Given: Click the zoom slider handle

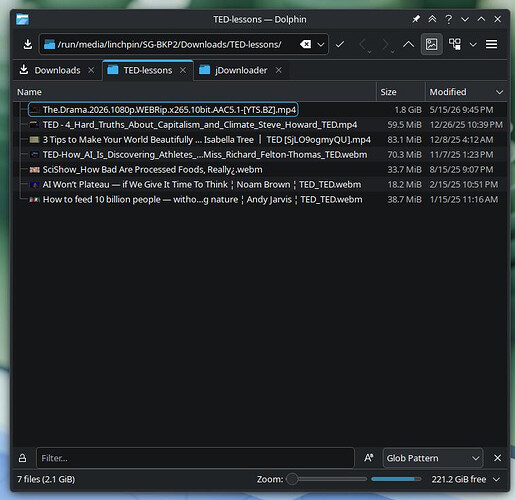Looking at the screenshot, I should [x=292, y=479].
